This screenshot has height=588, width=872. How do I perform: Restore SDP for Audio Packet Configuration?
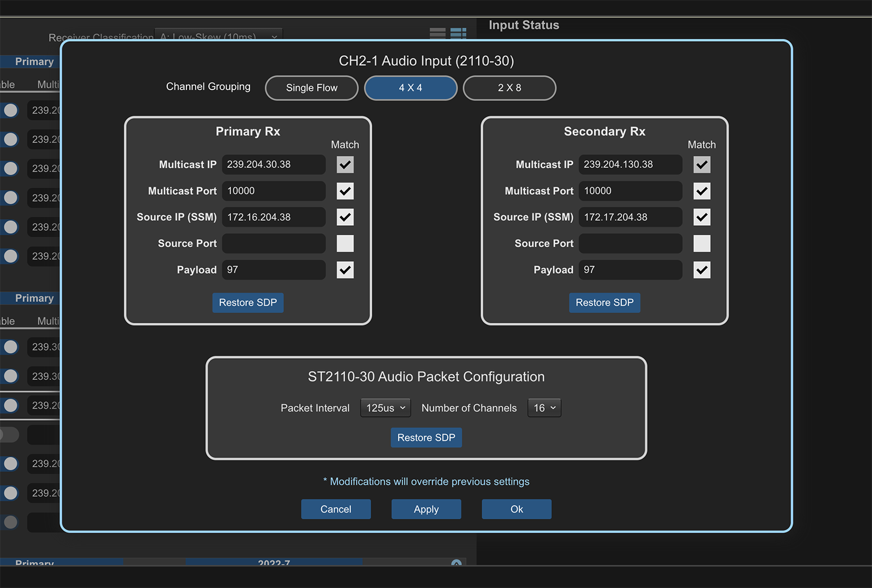coord(426,438)
